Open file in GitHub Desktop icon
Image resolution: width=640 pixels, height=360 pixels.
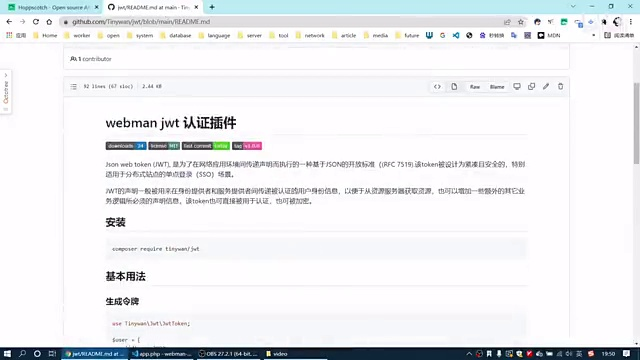517,87
